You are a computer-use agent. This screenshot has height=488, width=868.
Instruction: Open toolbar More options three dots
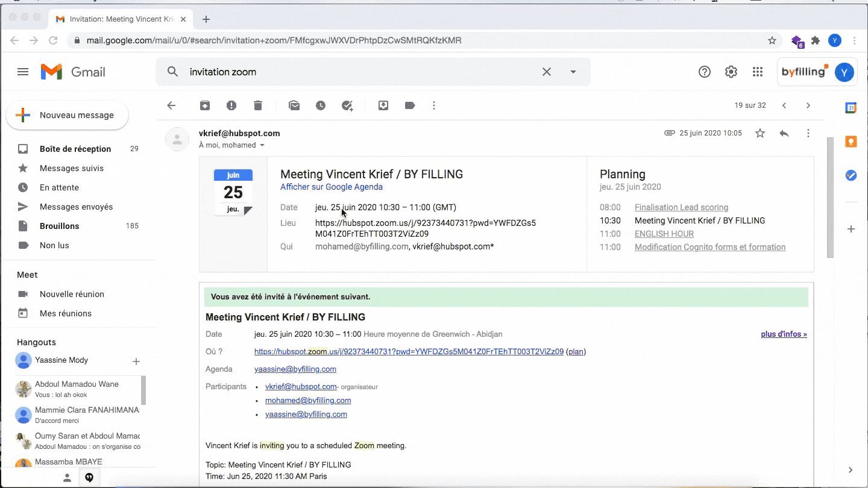434,105
